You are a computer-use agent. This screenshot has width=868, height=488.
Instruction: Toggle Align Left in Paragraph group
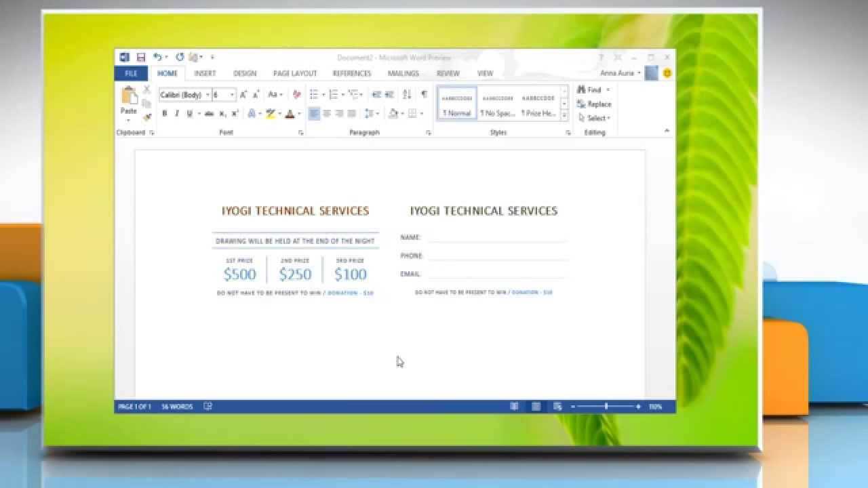pos(314,114)
